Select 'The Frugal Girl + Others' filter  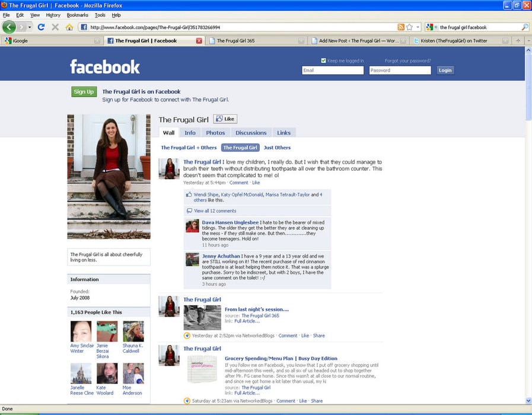189,148
